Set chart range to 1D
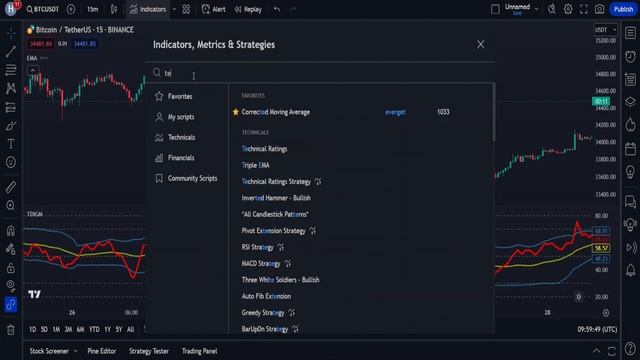The width and height of the screenshot is (640, 360). 33,329
